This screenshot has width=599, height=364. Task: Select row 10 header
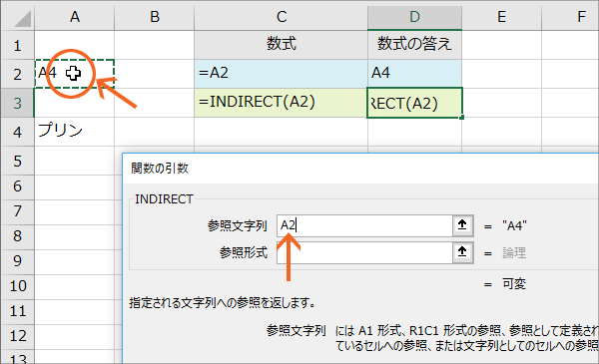[17, 286]
